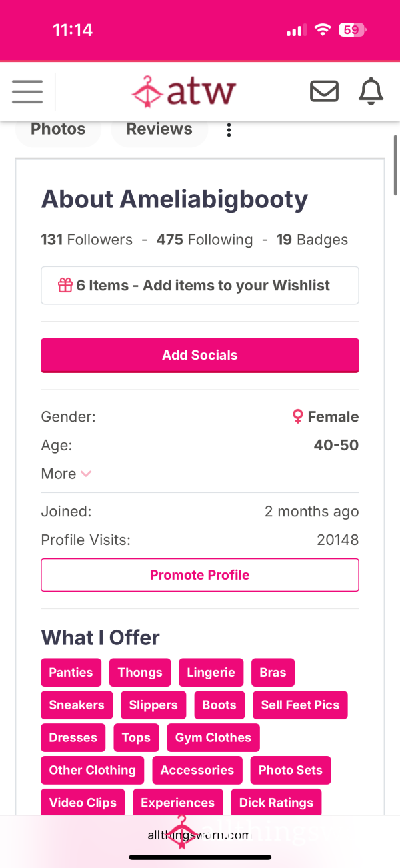Switch to the Reviews tab

159,129
